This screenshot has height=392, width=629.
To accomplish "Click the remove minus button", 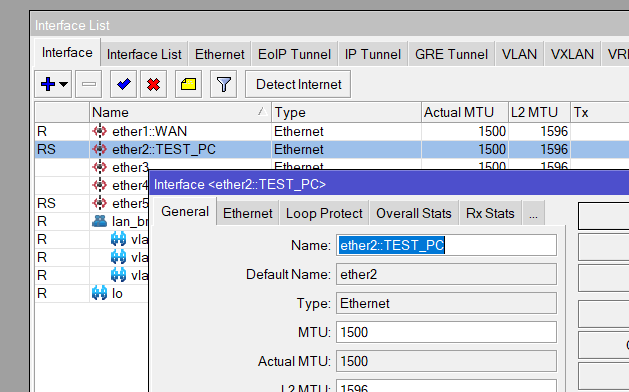I will (x=89, y=84).
